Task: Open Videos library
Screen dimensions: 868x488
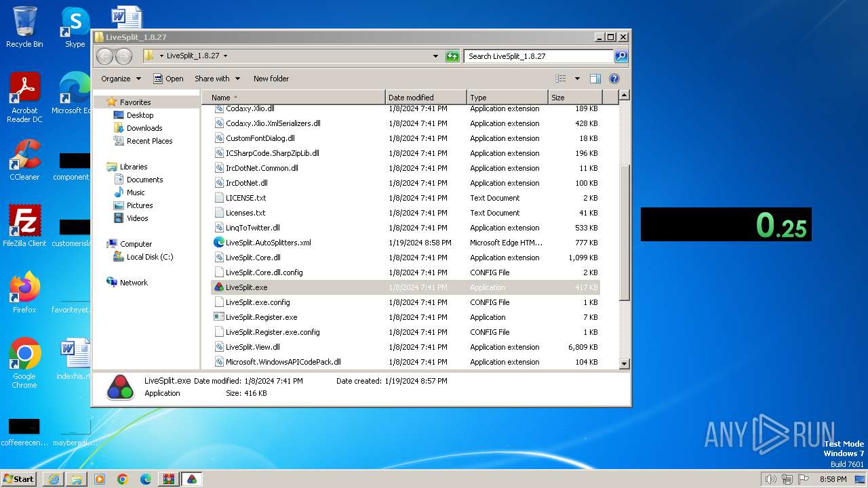Action: click(137, 218)
